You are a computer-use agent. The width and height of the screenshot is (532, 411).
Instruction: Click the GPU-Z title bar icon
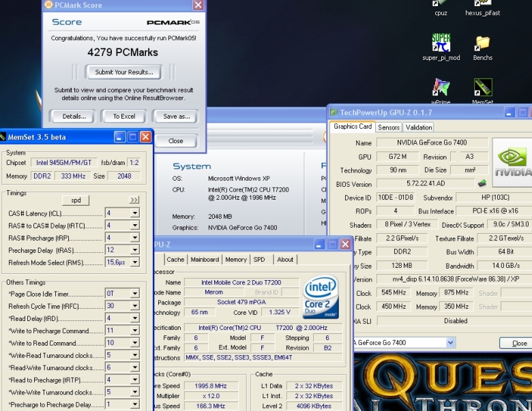pos(334,112)
